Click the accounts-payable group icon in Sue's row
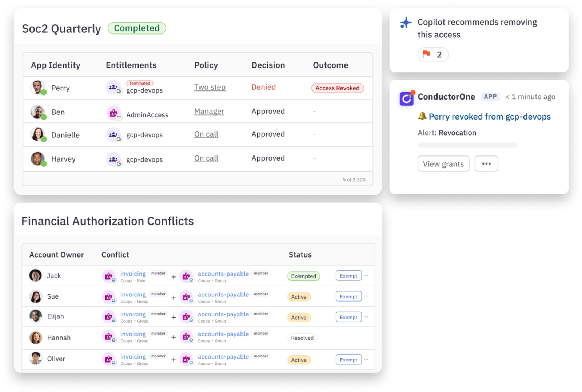Viewport: 582px width, 392px height. (187, 297)
